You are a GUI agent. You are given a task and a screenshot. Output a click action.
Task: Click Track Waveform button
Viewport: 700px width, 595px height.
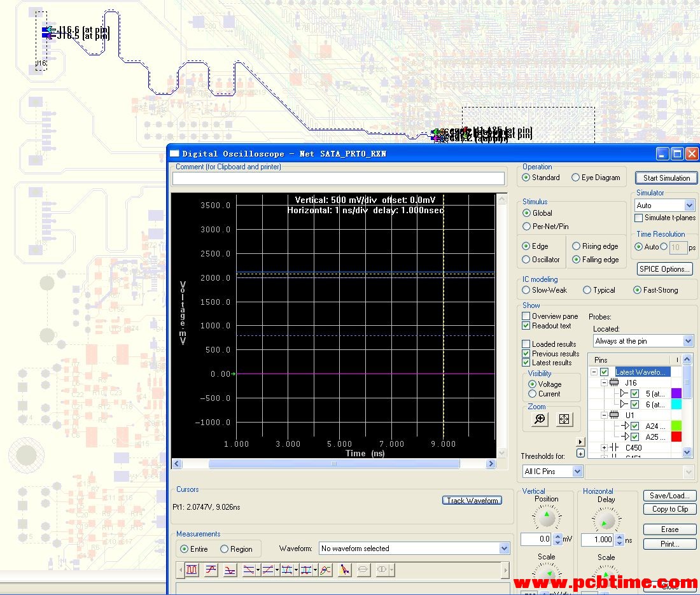click(472, 500)
